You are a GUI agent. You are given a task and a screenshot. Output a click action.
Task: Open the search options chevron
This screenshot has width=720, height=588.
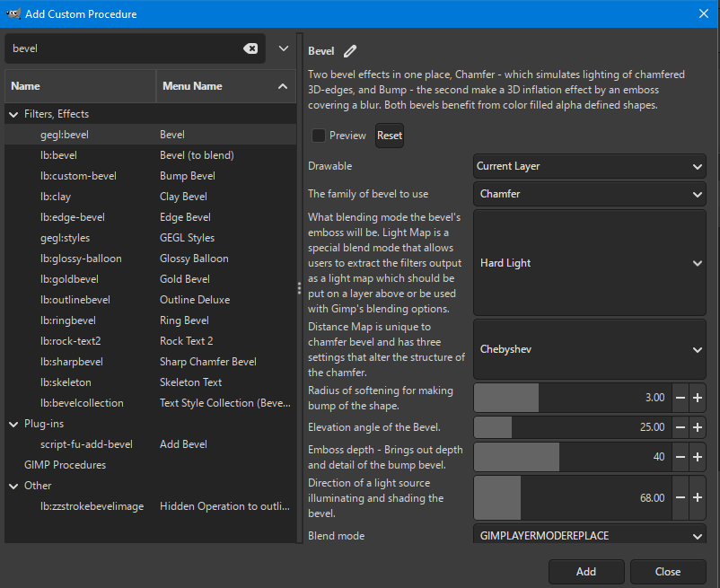(x=284, y=48)
